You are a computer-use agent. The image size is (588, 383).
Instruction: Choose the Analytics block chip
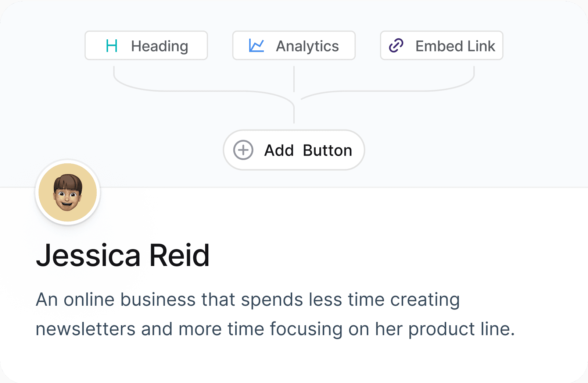pyautogui.click(x=294, y=46)
